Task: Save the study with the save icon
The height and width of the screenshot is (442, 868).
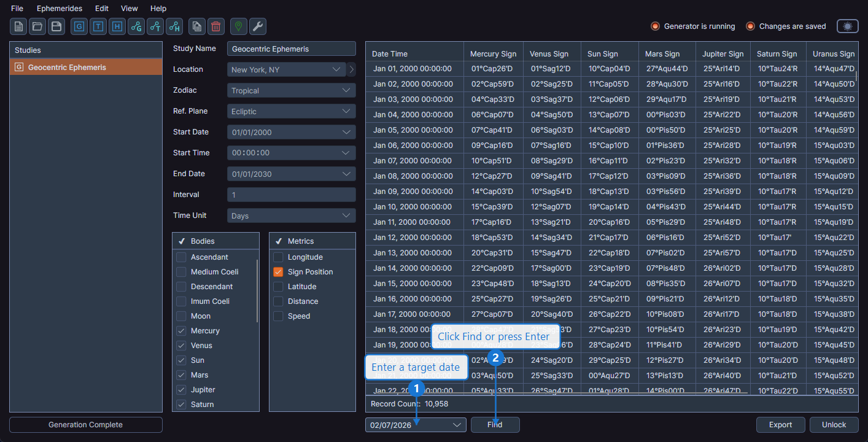Action: pos(55,26)
